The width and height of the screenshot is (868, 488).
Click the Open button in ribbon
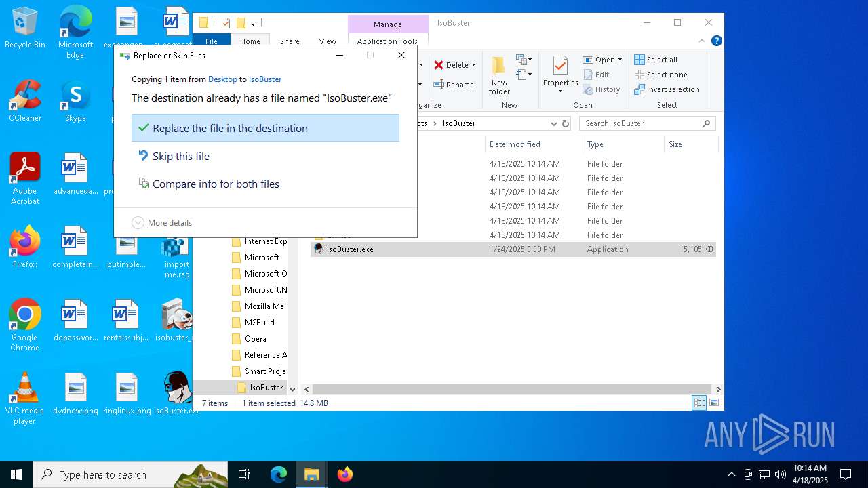(599, 60)
